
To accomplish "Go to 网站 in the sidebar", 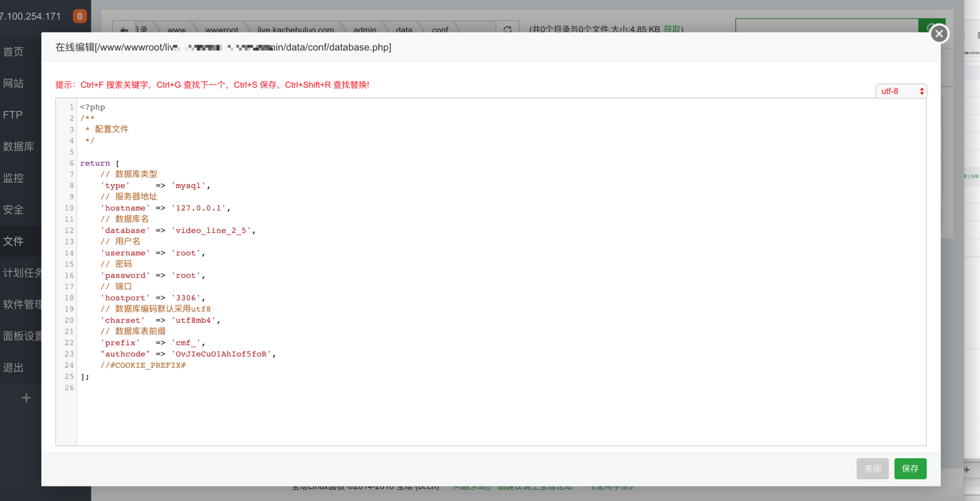I will pos(14,83).
